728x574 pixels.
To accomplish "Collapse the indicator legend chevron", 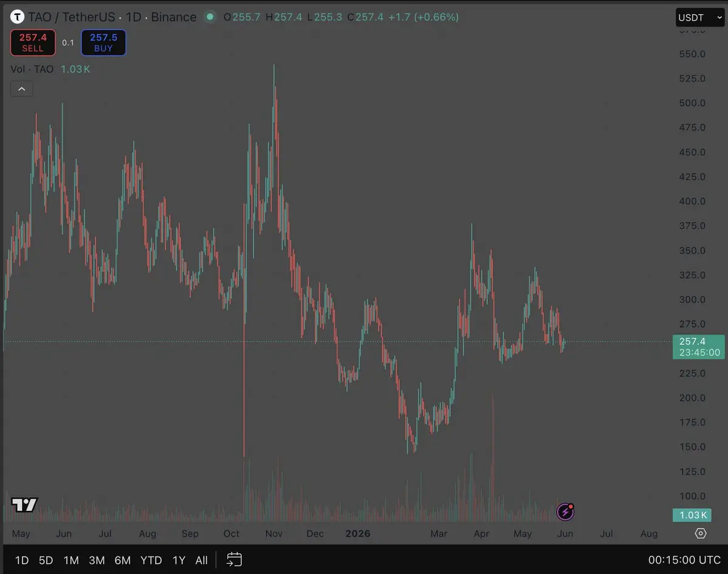I will click(22, 89).
